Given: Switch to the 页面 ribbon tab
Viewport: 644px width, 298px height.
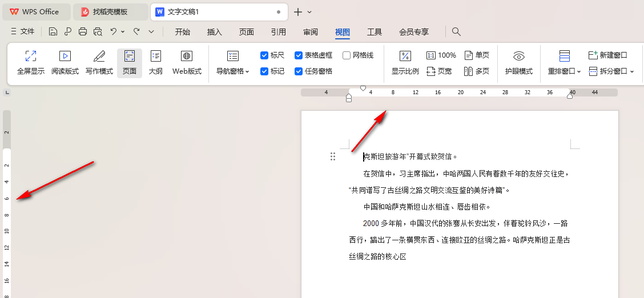Looking at the screenshot, I should (x=247, y=32).
